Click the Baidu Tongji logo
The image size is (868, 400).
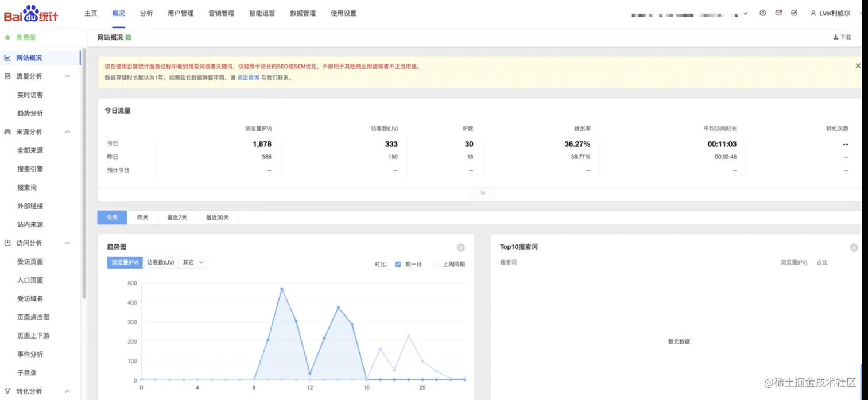(31, 14)
